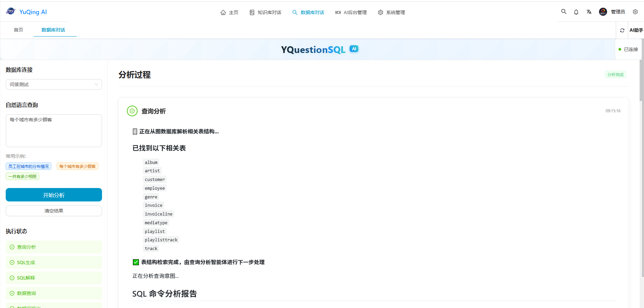The width and height of the screenshot is (644, 308).
Task: Open the global search icon
Action: pos(564,11)
